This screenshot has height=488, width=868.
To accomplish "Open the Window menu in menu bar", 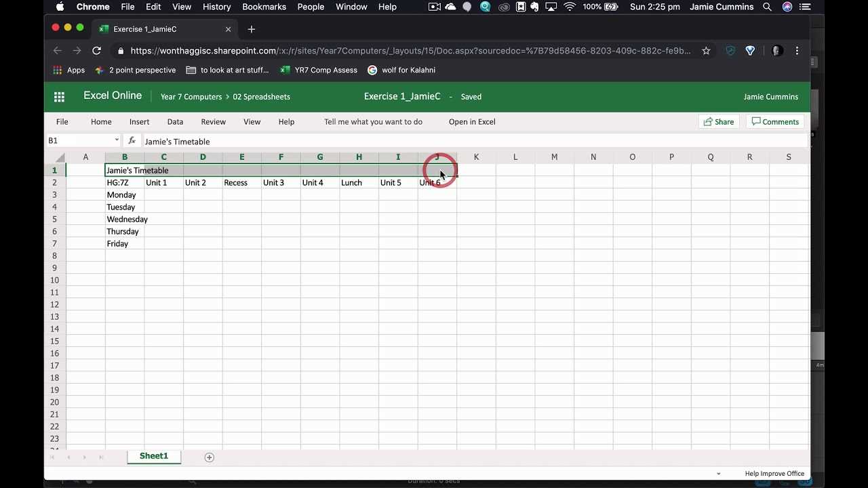I will tap(351, 7).
